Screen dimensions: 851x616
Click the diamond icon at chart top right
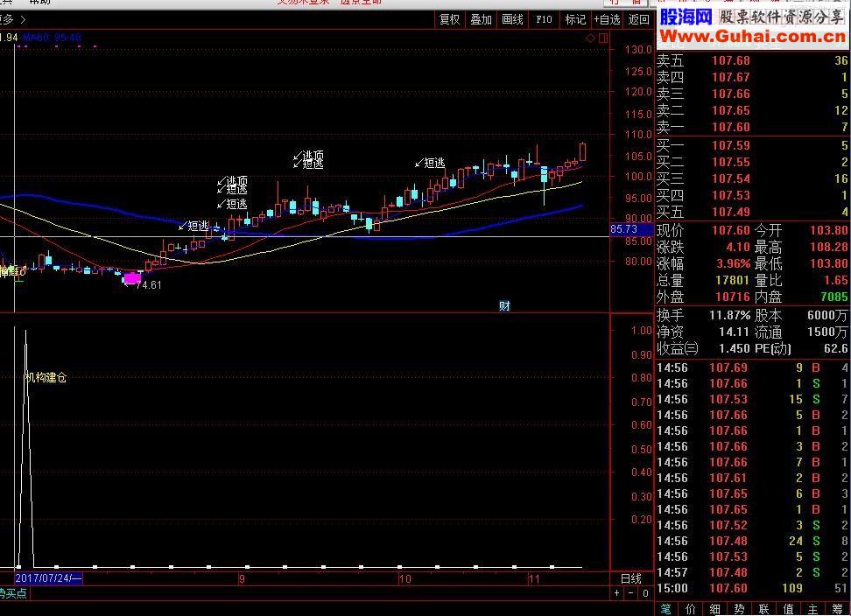point(590,38)
